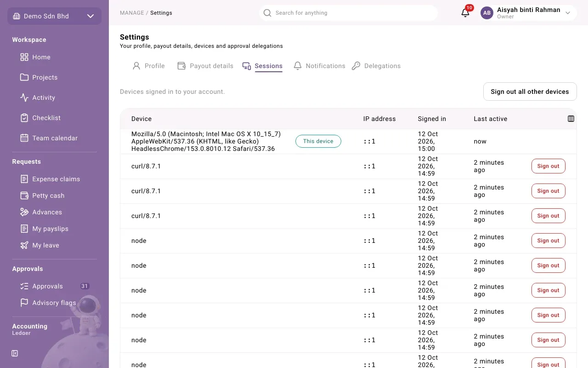Viewport: 588px width, 368px height.
Task: Click the Device column header
Action: (x=141, y=119)
